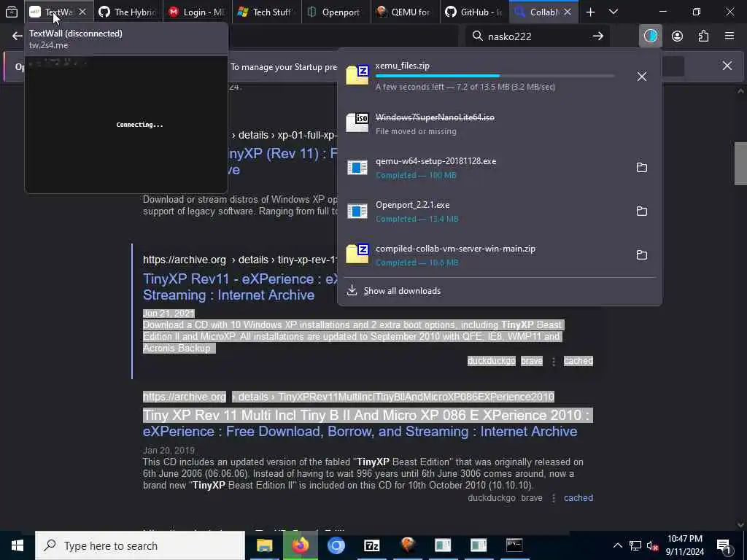Close the Collab tab
This screenshot has width=747, height=560.
point(568,12)
